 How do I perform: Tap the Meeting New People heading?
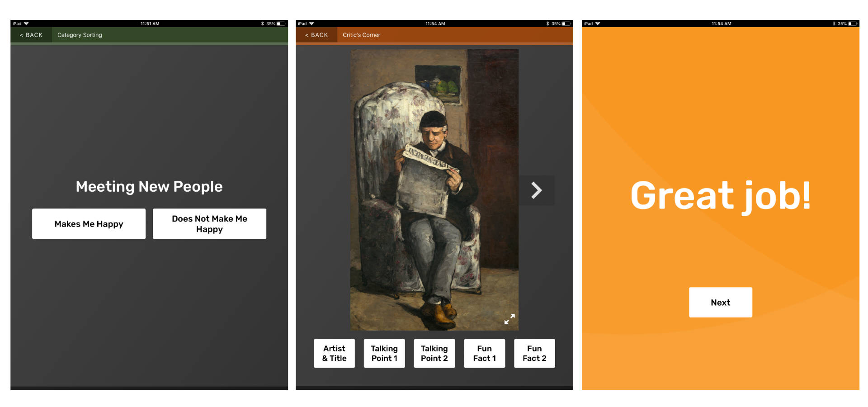149,187
